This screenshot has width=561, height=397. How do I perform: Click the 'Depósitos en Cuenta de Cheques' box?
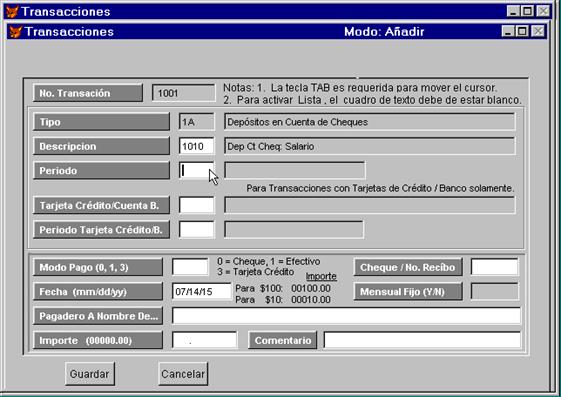click(x=370, y=122)
